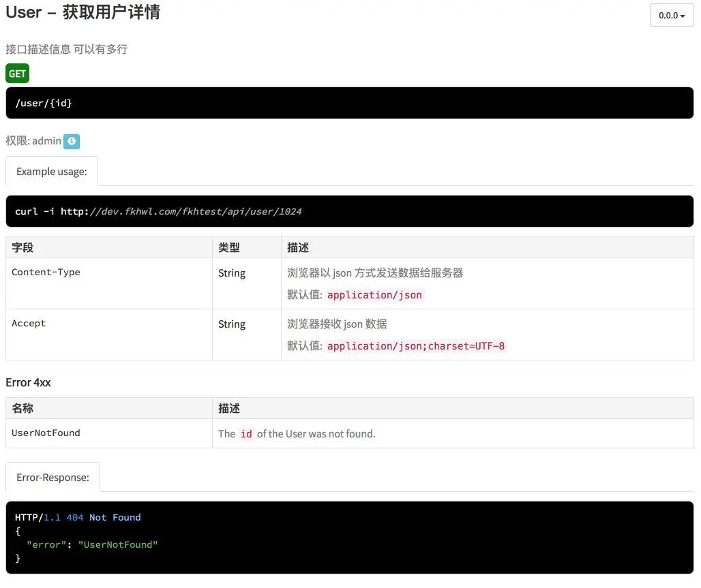
Task: Select the UserNotFound error name cell
Action: [x=46, y=433]
